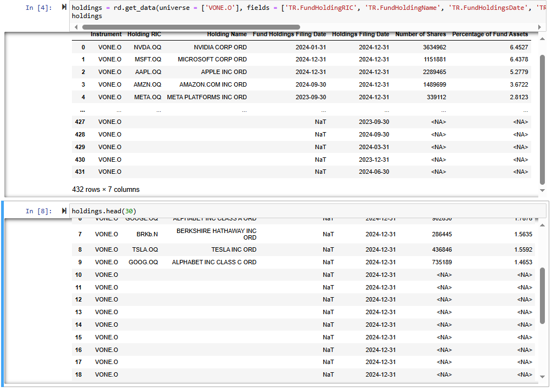Click the 2024-03-31 date in row 429
This screenshot has width=552, height=392.
pyautogui.click(x=374, y=147)
